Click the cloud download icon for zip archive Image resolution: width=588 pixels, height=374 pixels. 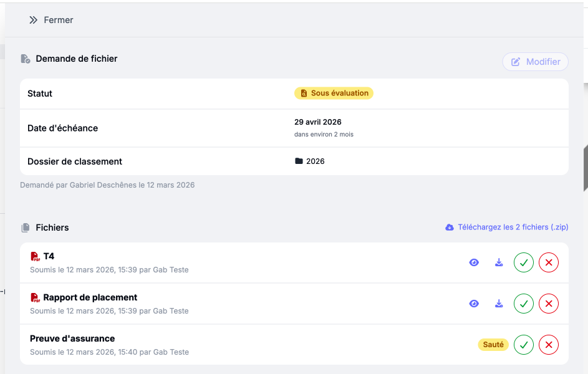(450, 227)
